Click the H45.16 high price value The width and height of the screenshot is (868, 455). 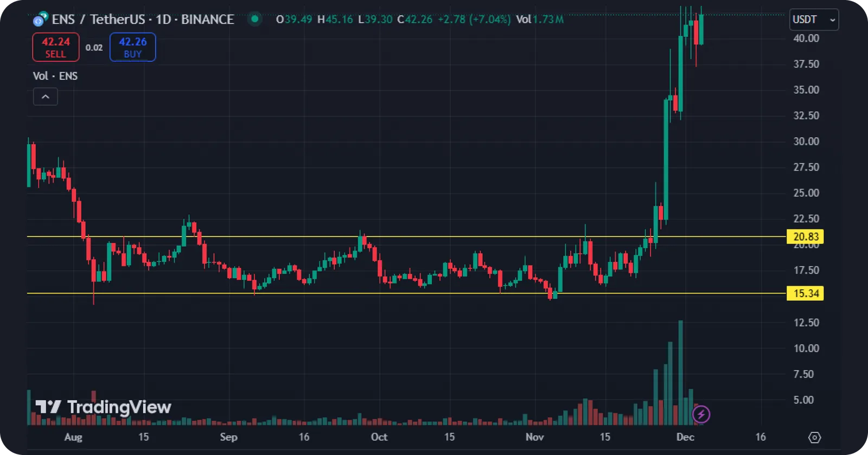pos(335,20)
